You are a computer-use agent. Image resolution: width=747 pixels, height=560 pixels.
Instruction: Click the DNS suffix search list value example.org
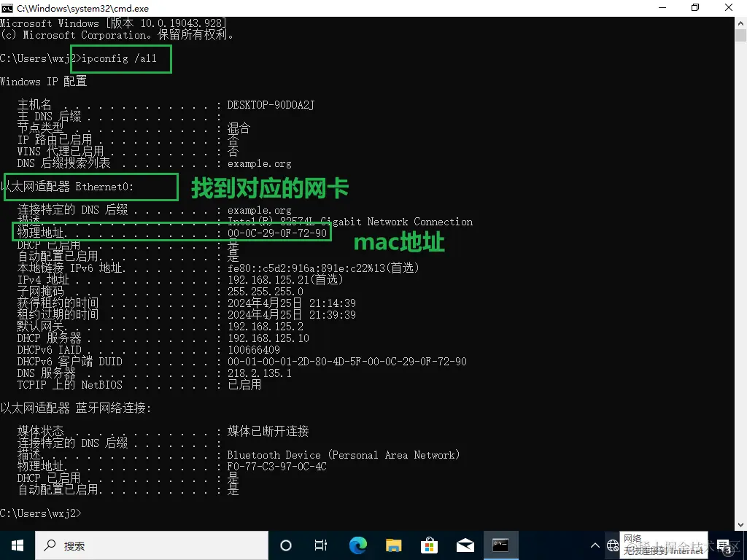click(x=259, y=163)
